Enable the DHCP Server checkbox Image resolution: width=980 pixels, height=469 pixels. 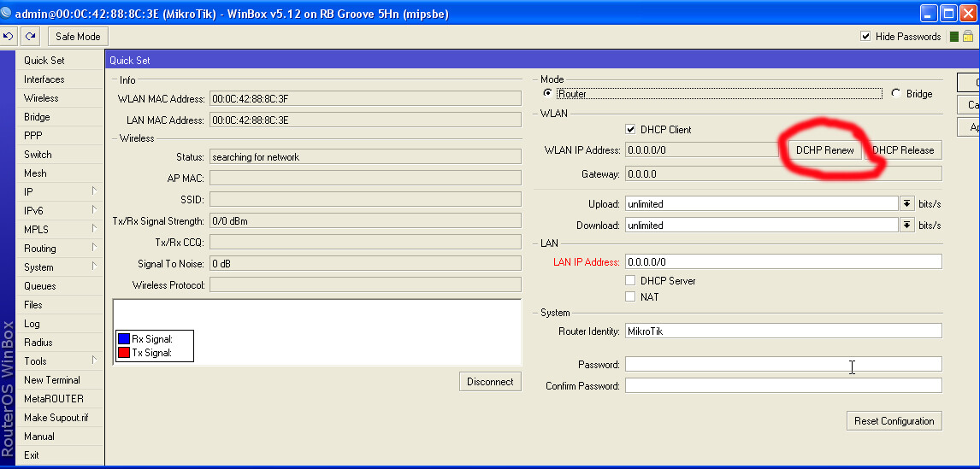pos(630,280)
